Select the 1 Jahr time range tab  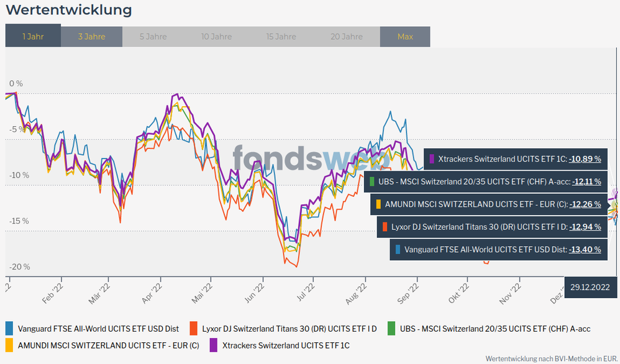tap(33, 37)
